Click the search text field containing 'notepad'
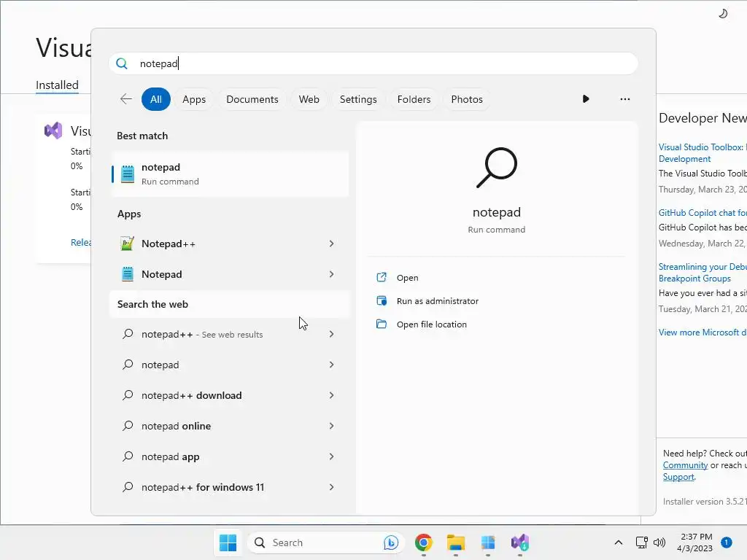 [x=373, y=63]
